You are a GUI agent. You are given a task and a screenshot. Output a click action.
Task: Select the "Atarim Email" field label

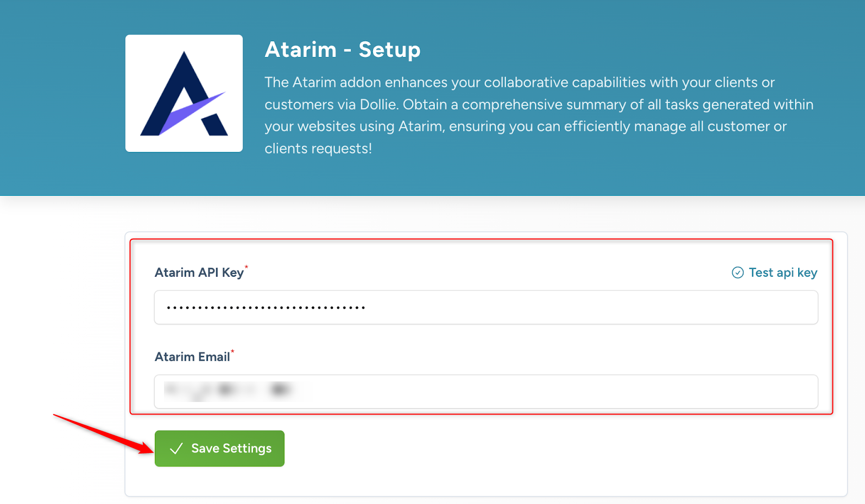click(192, 357)
